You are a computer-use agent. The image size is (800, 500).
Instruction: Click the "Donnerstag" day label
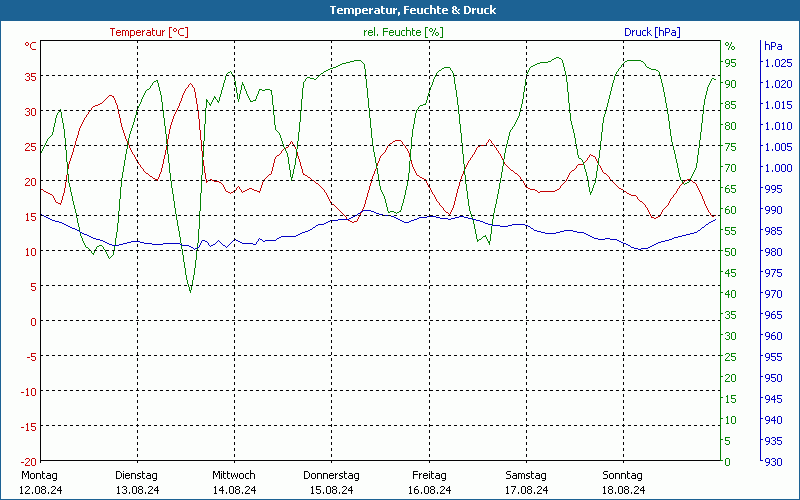pos(331,475)
